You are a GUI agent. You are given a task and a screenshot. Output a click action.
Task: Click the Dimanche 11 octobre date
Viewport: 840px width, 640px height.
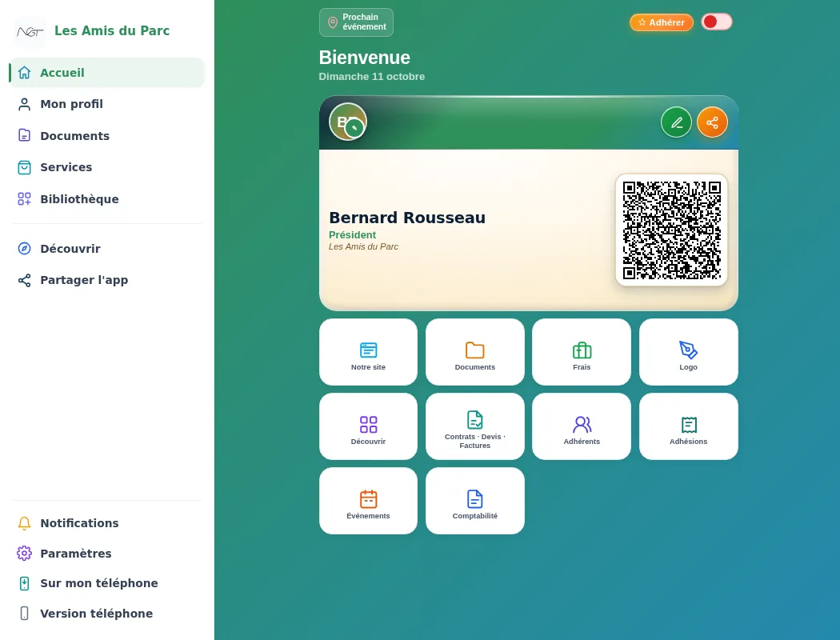tap(372, 77)
